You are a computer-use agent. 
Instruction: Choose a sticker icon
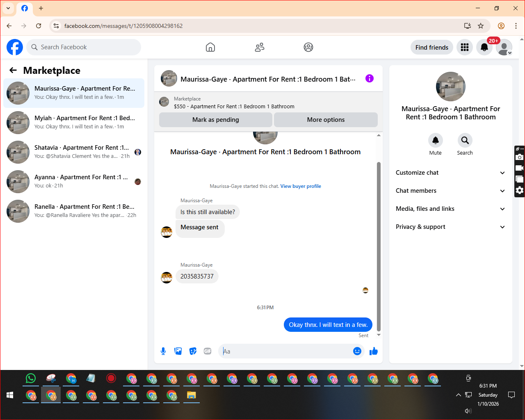tap(193, 351)
